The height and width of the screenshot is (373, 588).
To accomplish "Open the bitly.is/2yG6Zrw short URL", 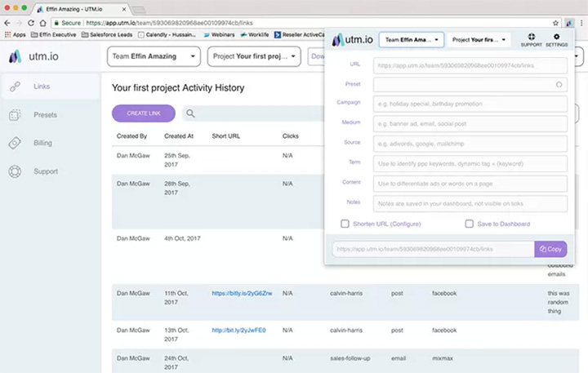I will point(243,293).
